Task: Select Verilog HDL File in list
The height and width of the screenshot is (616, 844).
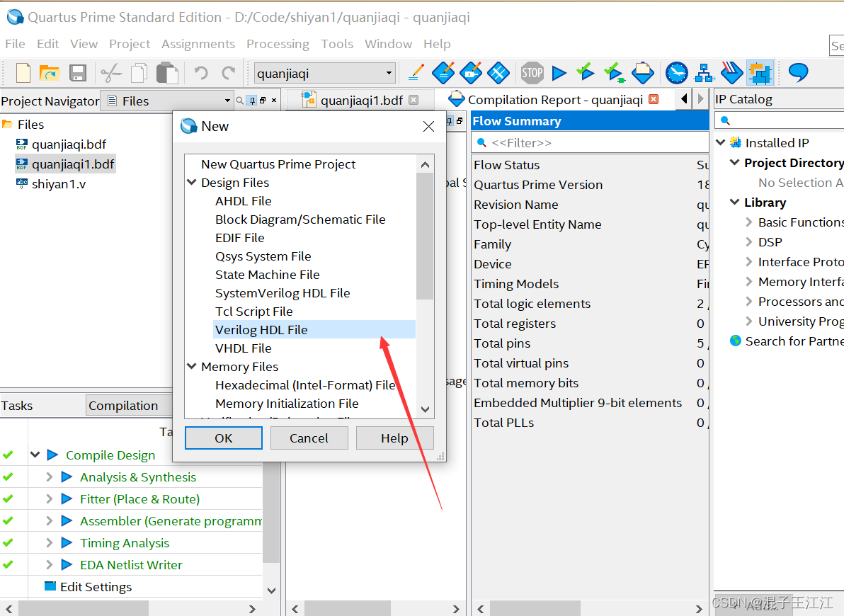Action: tap(315, 329)
